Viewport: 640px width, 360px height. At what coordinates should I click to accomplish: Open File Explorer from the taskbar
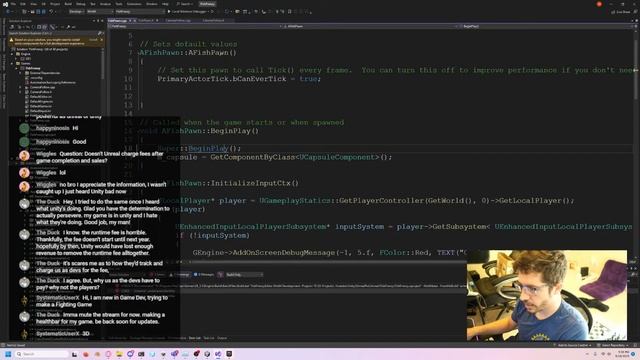click(119, 354)
